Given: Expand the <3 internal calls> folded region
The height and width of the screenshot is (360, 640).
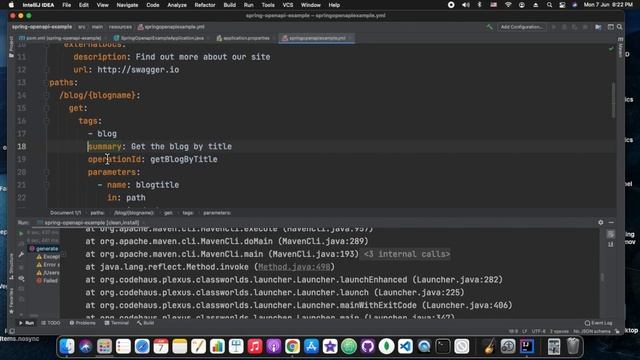Looking at the screenshot, I should click(407, 254).
